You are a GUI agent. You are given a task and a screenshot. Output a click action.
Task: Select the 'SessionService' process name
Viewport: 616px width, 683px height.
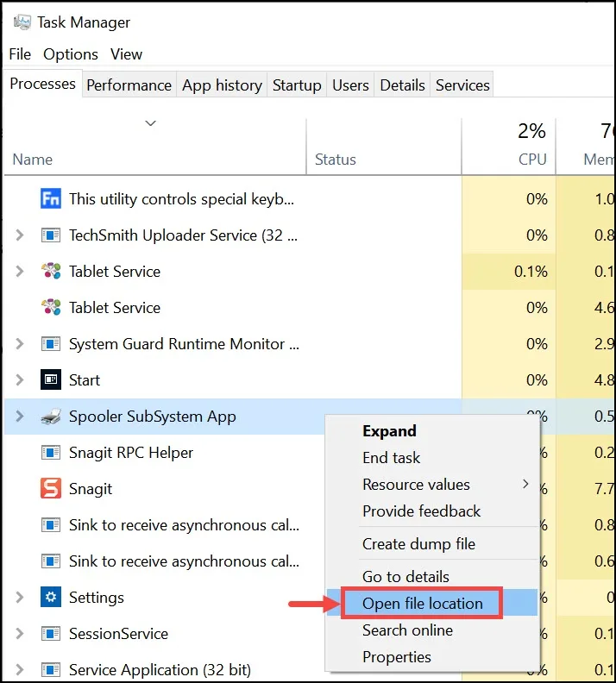(x=118, y=633)
